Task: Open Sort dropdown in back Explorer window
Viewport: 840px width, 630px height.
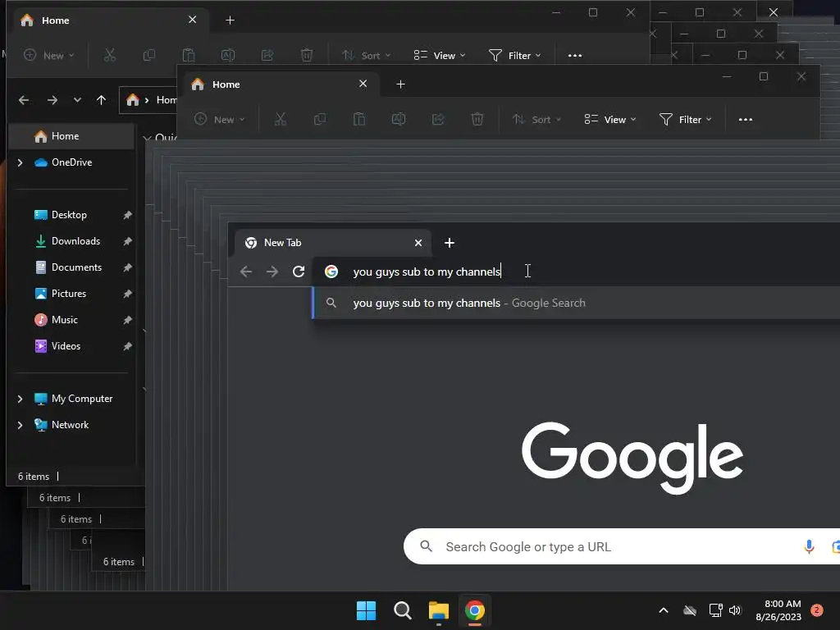Action: pos(367,55)
